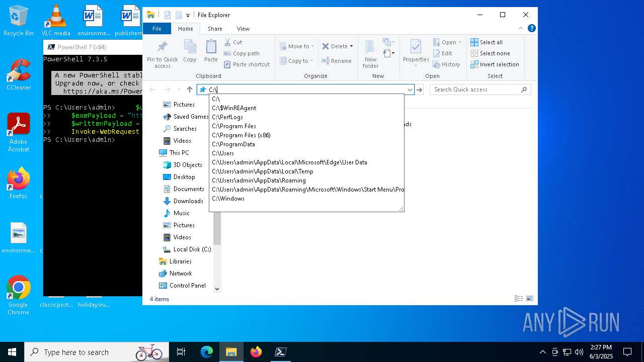Image resolution: width=644 pixels, height=362 pixels.
Task: Click Copy path in Clipboard group
Action: [242, 53]
